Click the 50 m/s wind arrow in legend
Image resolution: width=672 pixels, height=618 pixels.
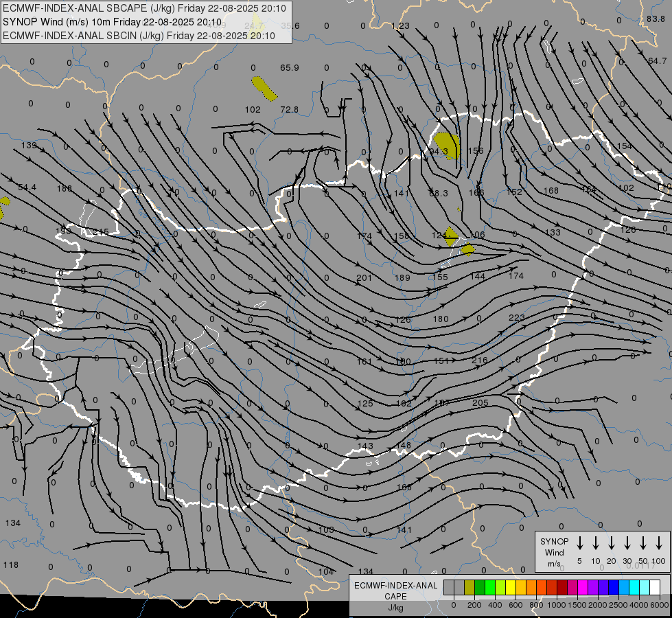click(x=643, y=543)
